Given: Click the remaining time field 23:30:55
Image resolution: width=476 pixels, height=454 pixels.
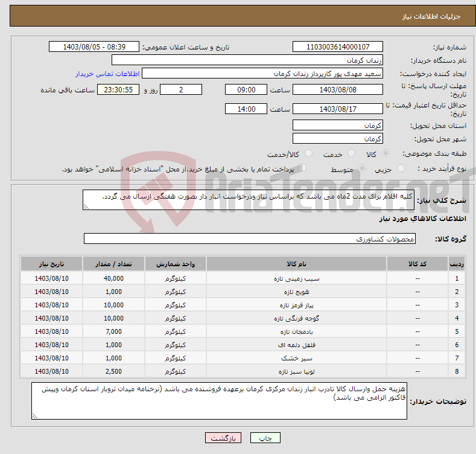Looking at the screenshot, I should [x=118, y=89].
